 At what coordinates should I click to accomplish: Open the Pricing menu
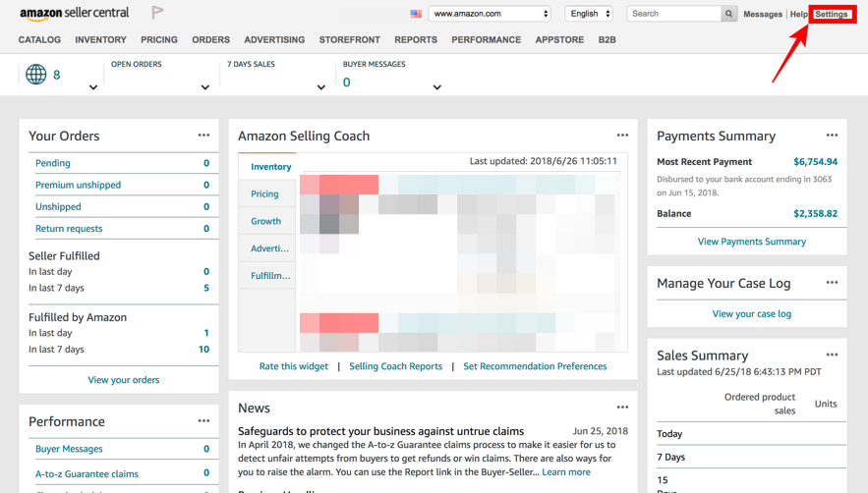159,40
